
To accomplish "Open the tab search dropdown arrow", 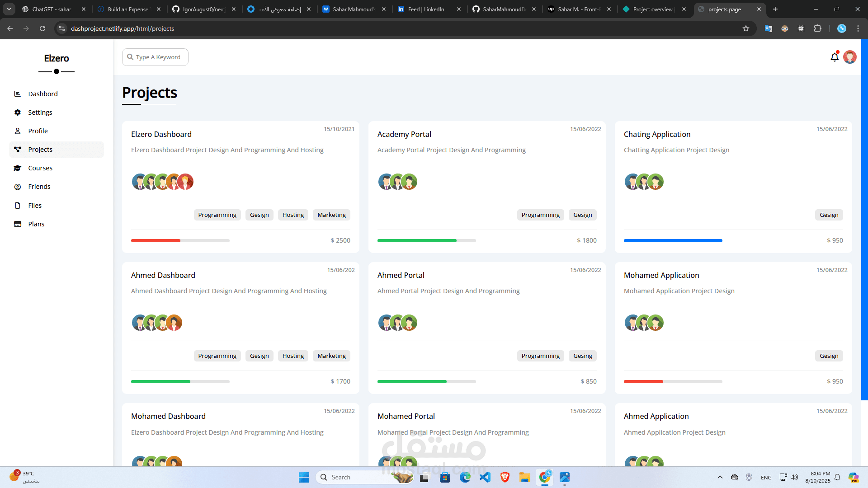I will click(9, 9).
